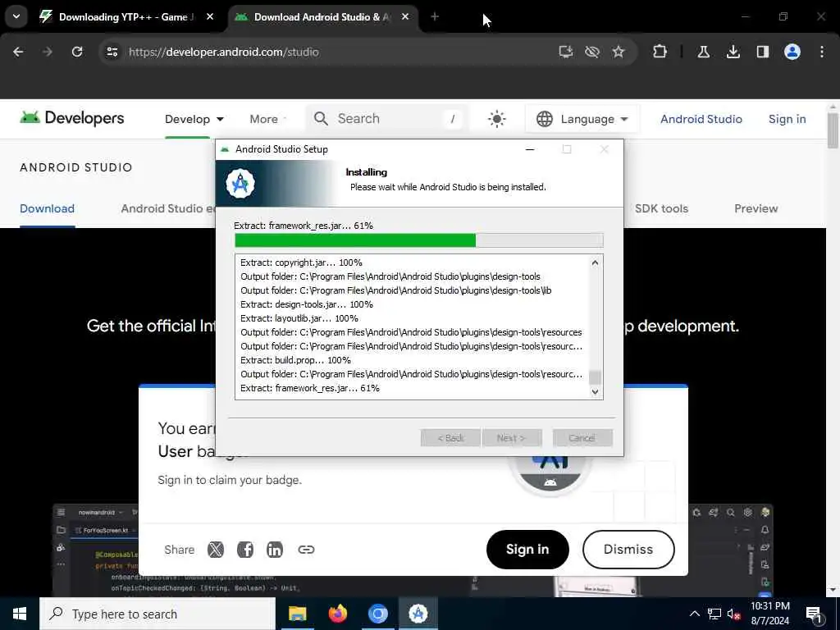Show hidden system tray icons
This screenshot has width=840, height=630.
694,614
